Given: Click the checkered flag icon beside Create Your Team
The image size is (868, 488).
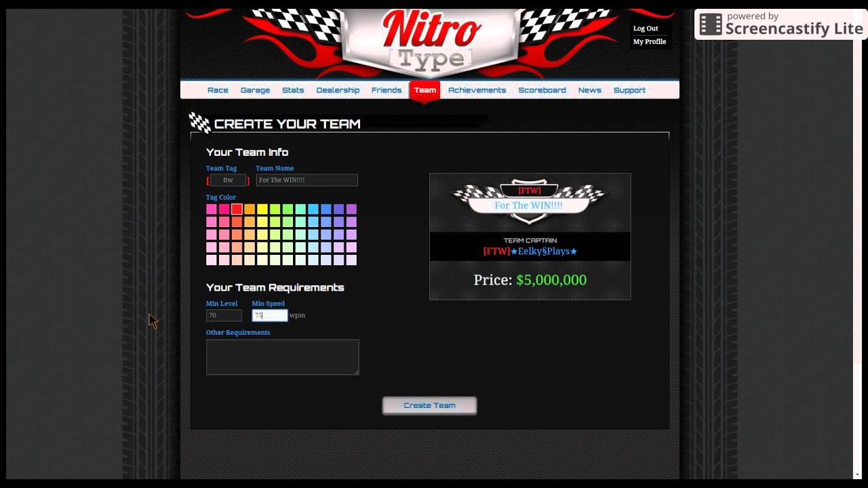Looking at the screenshot, I should point(199,122).
